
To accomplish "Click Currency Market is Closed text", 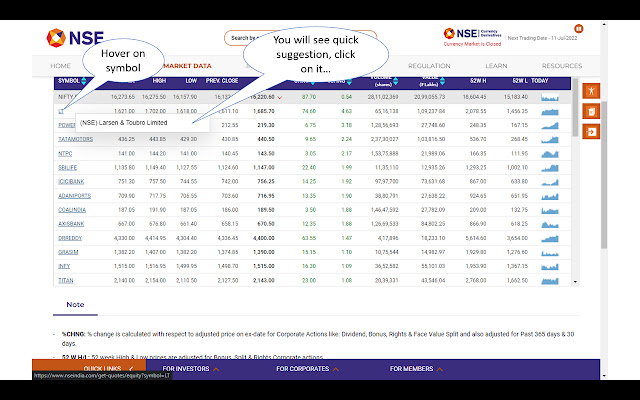I will tap(472, 44).
